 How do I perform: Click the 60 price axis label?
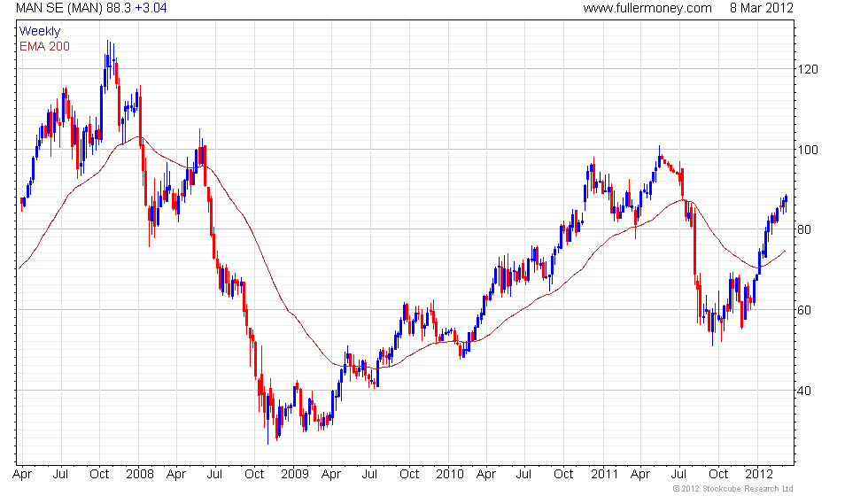click(x=804, y=310)
